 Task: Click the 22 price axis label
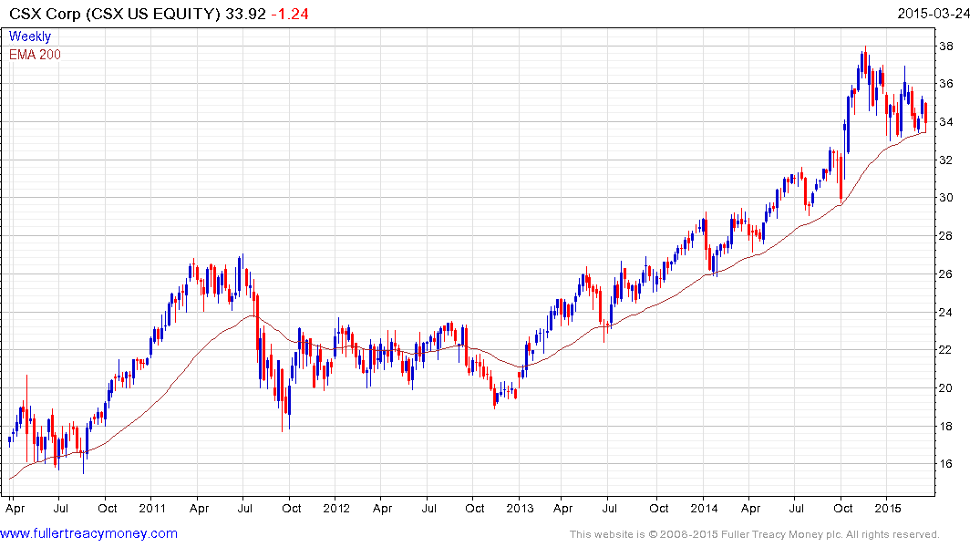(x=945, y=349)
